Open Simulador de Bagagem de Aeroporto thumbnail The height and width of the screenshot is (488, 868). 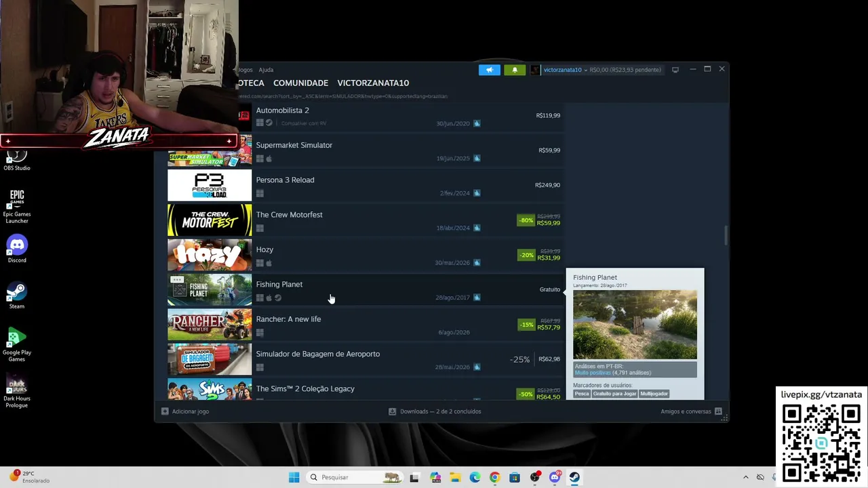(210, 359)
